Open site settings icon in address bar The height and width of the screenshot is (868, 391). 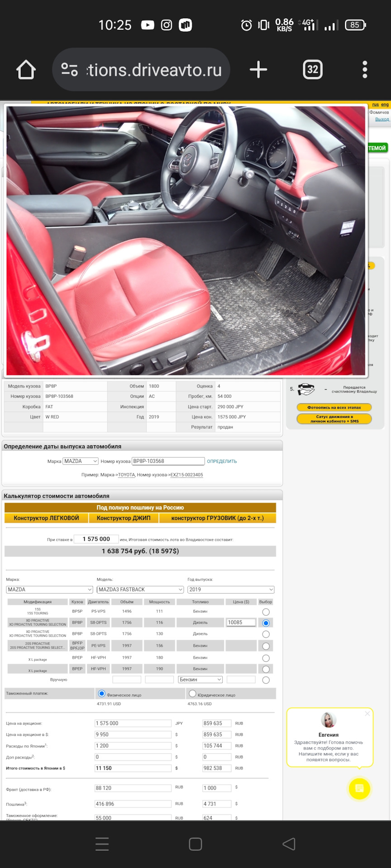(69, 70)
